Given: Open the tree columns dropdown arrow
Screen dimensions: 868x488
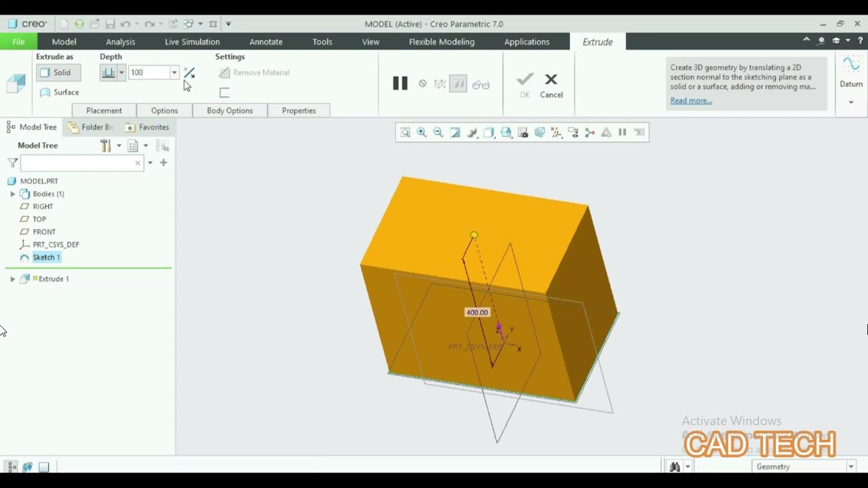Looking at the screenshot, I should (x=145, y=146).
